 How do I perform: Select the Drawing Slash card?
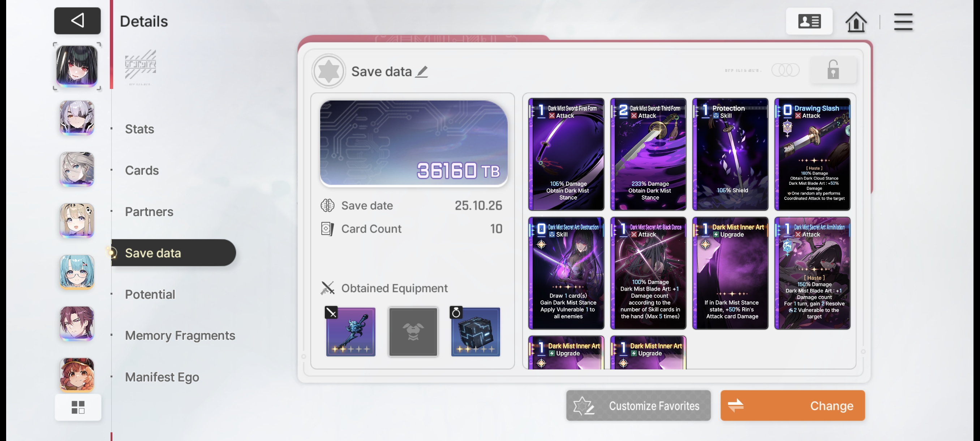pyautogui.click(x=812, y=154)
